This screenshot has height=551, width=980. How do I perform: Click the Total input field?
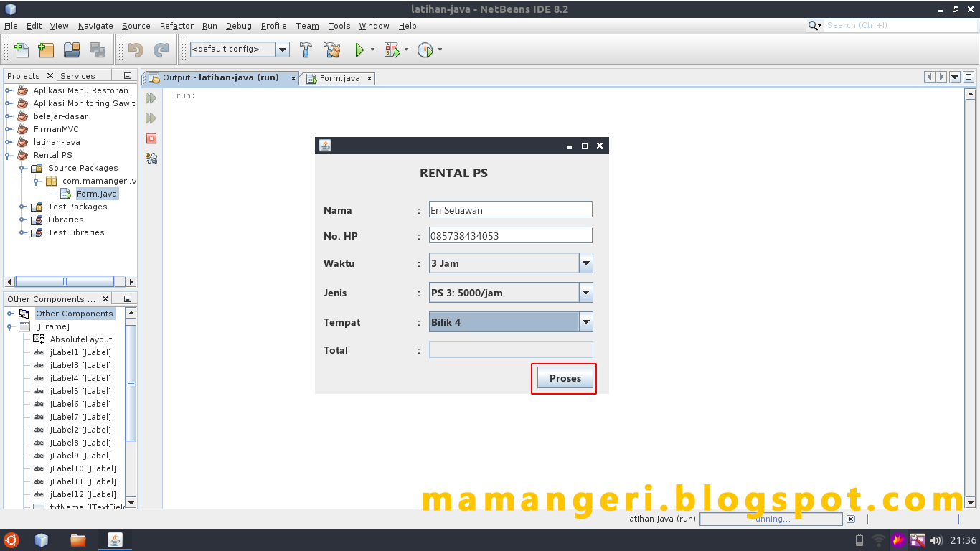tap(511, 349)
